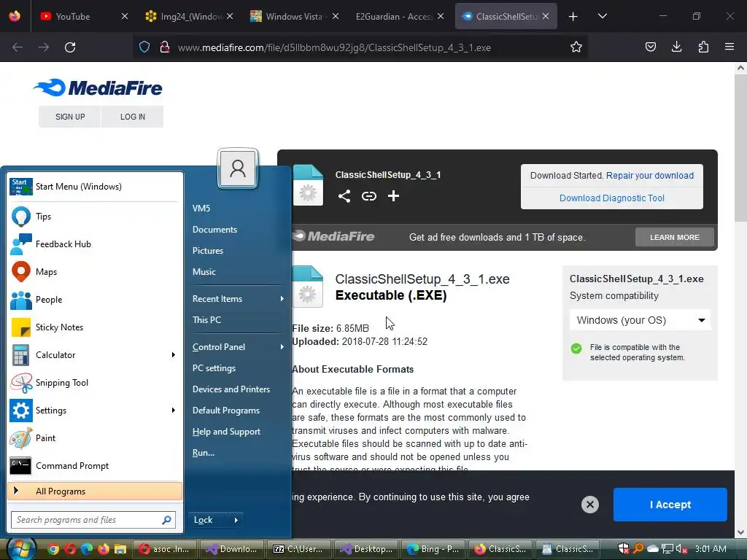Launch Sticky Notes from Start menu

tap(95, 327)
